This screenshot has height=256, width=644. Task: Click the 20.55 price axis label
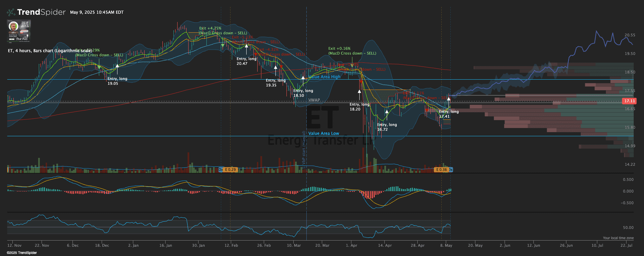(630, 35)
